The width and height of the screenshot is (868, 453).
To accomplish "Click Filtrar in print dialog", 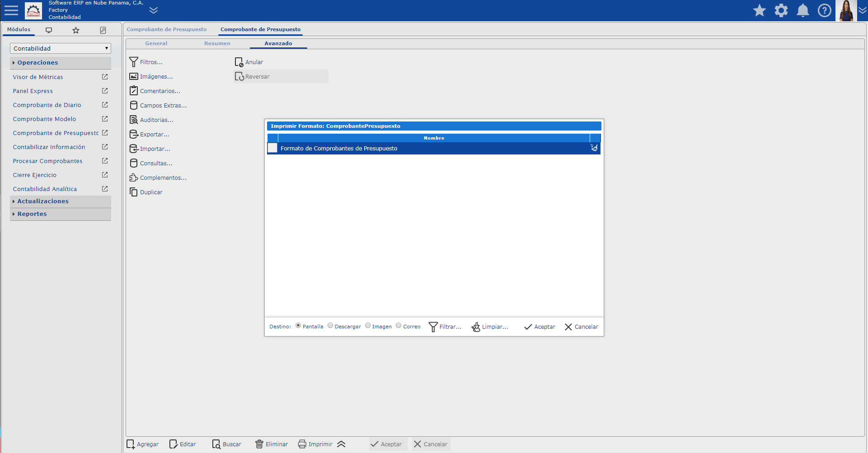I will [445, 327].
